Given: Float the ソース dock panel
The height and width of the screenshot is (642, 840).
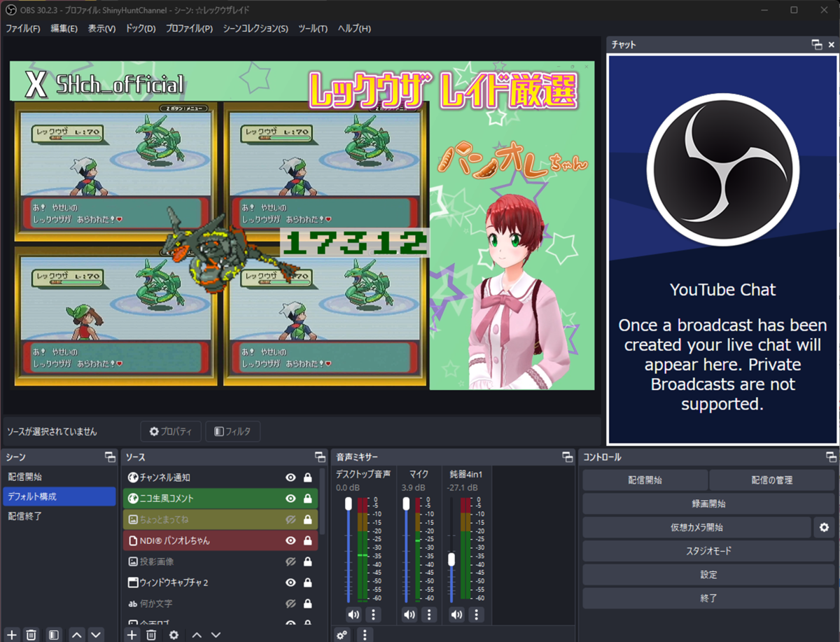Looking at the screenshot, I should coord(320,456).
